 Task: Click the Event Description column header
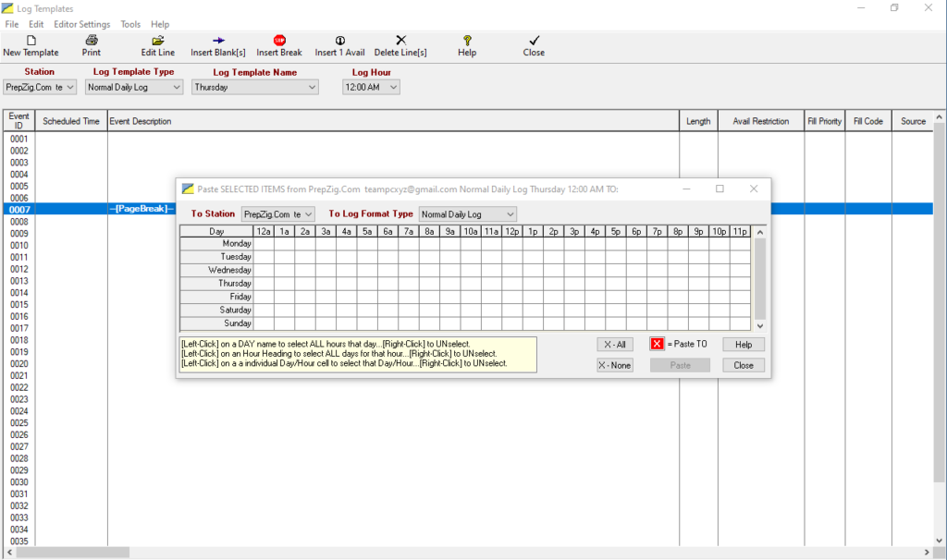coord(393,121)
